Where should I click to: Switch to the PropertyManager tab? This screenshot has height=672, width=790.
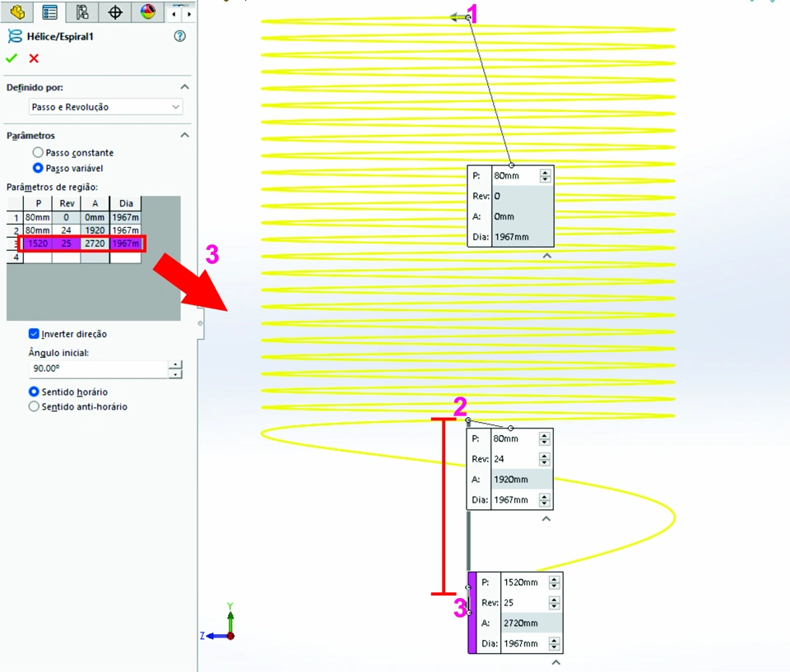point(49,12)
